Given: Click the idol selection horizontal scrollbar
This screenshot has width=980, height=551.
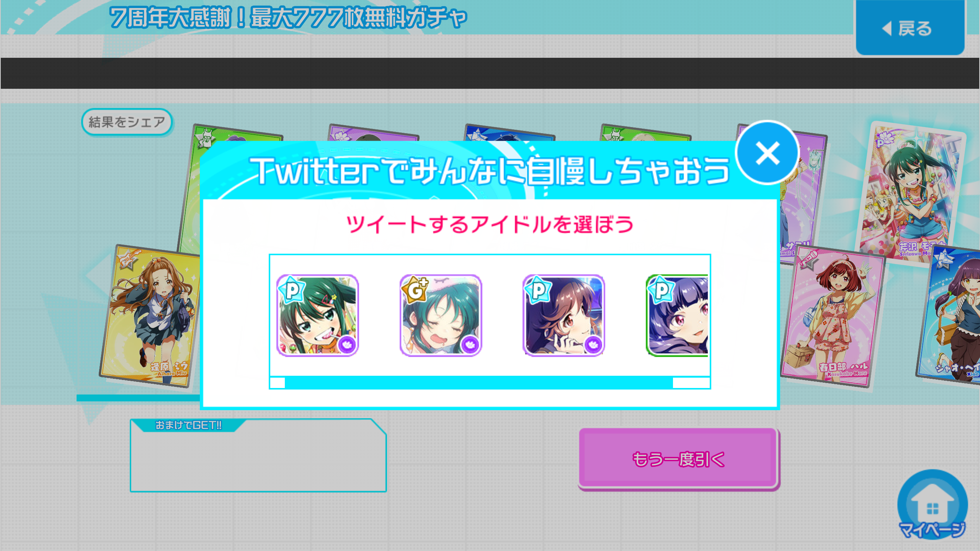Looking at the screenshot, I should [x=479, y=383].
